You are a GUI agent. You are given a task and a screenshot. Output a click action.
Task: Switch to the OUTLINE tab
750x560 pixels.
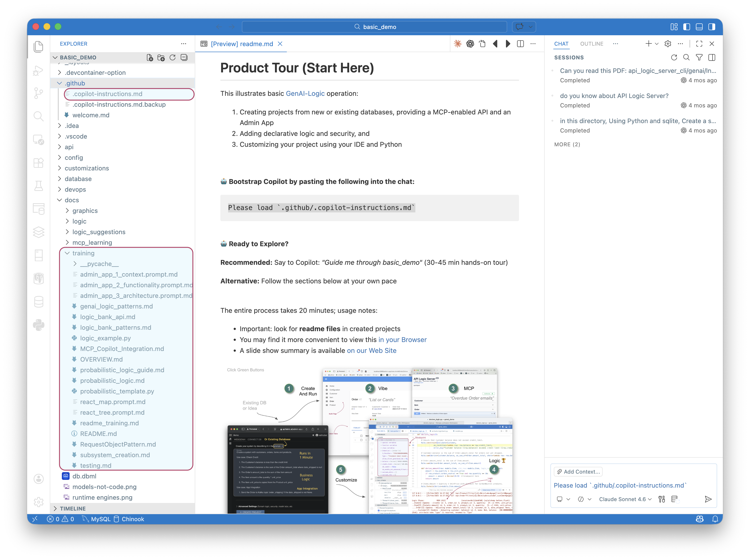click(x=591, y=44)
